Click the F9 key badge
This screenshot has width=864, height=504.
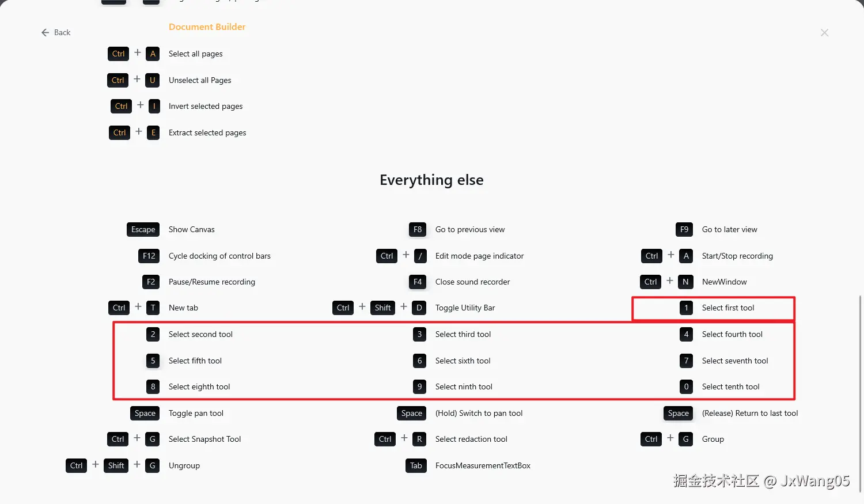(x=684, y=229)
